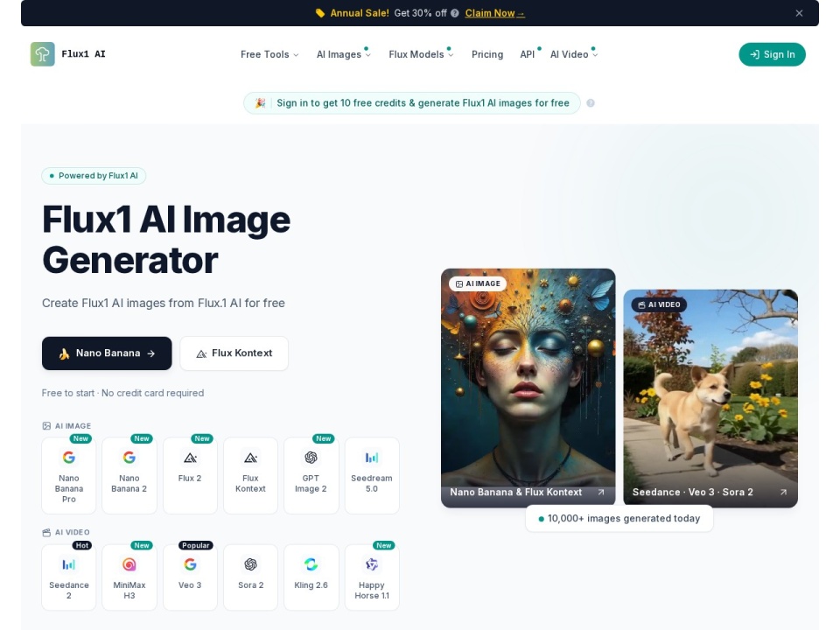Click the question mark icon after free credits banner
The image size is (840, 630).
591,103
